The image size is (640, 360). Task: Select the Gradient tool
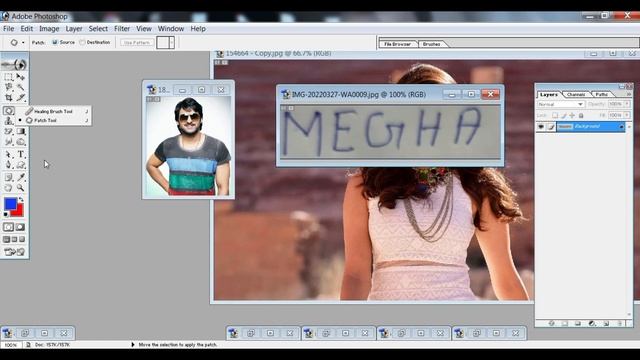(x=20, y=131)
